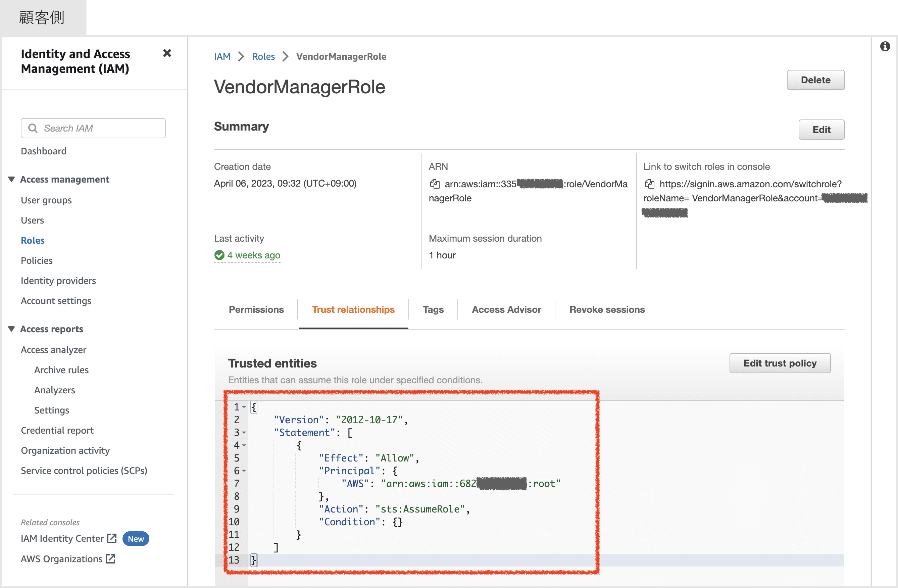Image resolution: width=898 pixels, height=588 pixels.
Task: Collapse the Access reports section
Action: click(x=11, y=329)
